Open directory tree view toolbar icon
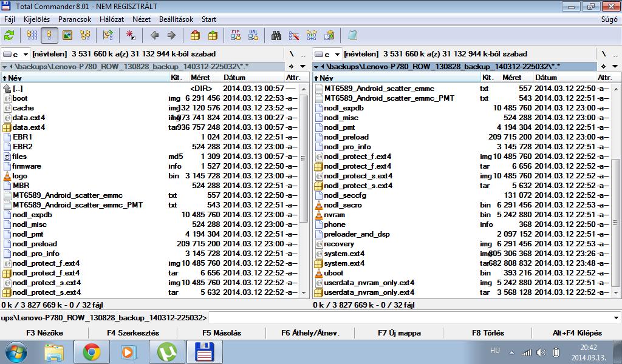This screenshot has width=622, height=364. pyautogui.click(x=85, y=36)
